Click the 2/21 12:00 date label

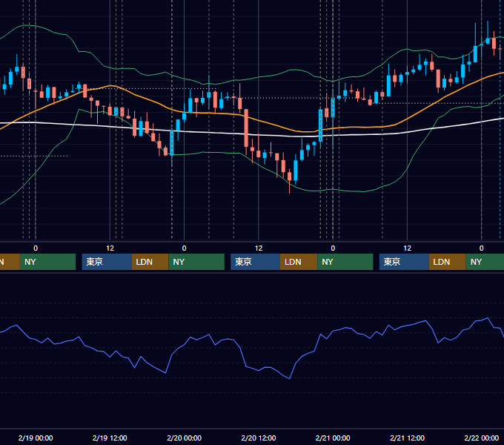coord(407,438)
